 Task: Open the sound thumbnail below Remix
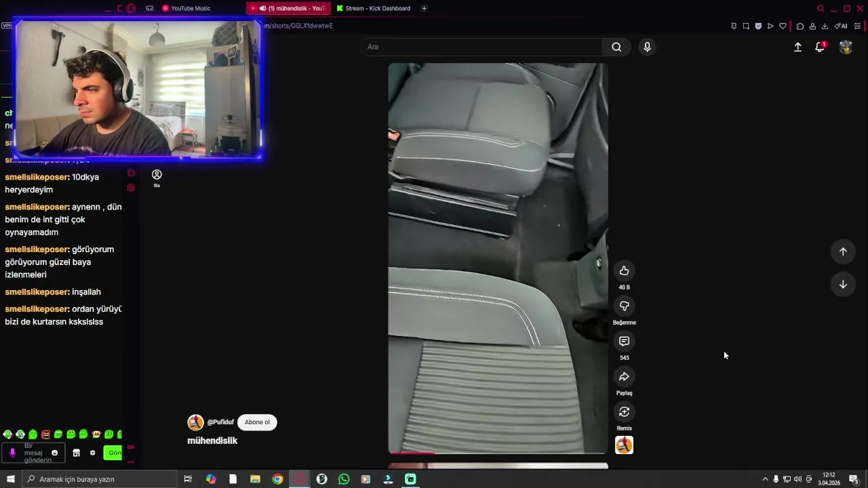[624, 445]
